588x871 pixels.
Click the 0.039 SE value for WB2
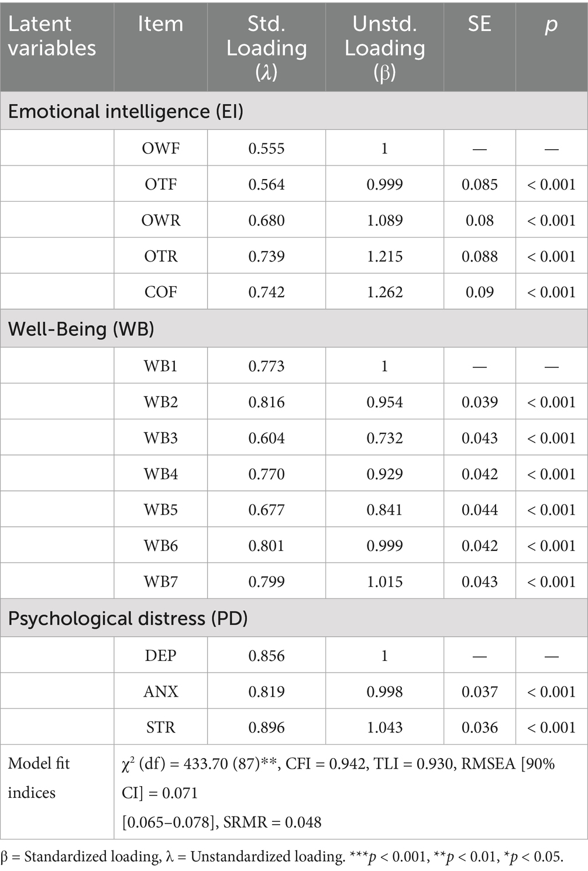(x=479, y=402)
